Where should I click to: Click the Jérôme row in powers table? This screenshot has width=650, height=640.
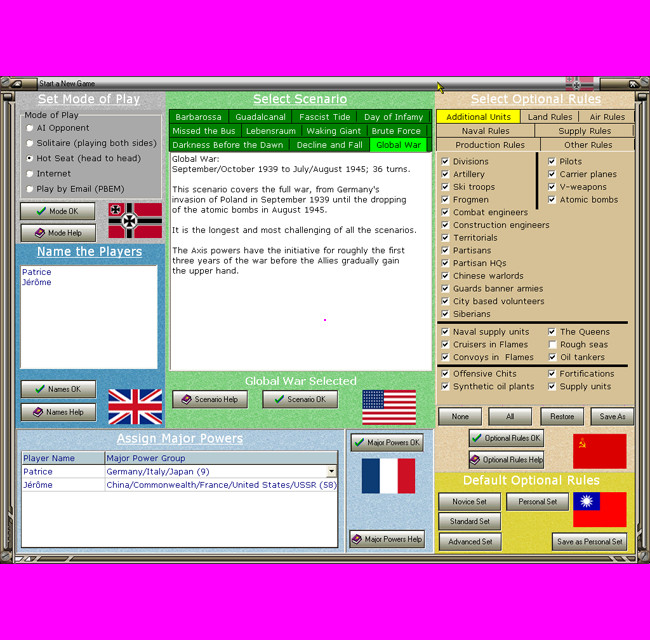179,485
